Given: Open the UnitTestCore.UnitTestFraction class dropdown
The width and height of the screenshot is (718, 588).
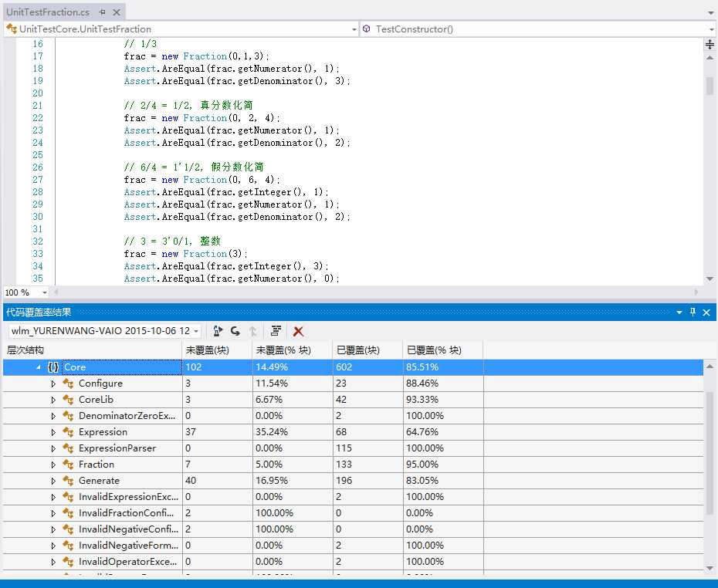Looking at the screenshot, I should tap(354, 29).
